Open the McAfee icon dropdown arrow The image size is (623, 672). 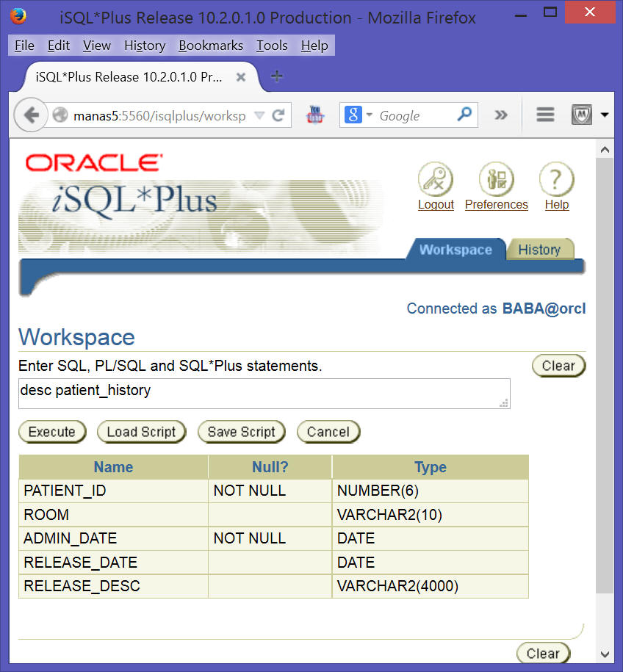coord(605,115)
